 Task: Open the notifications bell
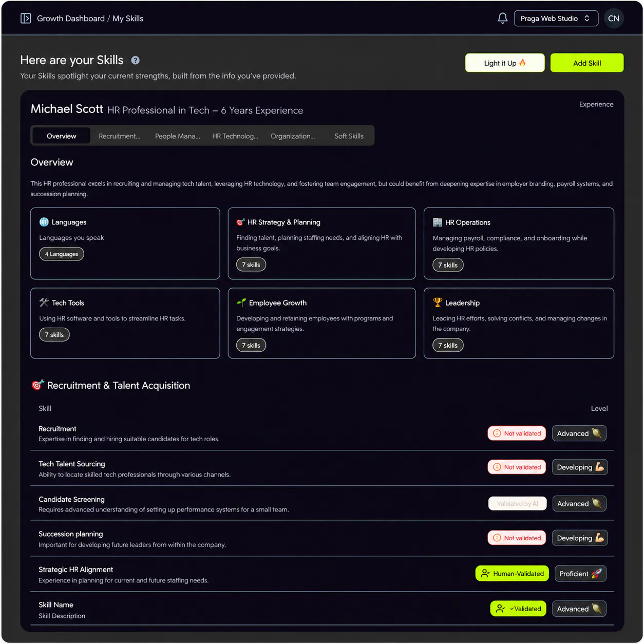click(503, 18)
